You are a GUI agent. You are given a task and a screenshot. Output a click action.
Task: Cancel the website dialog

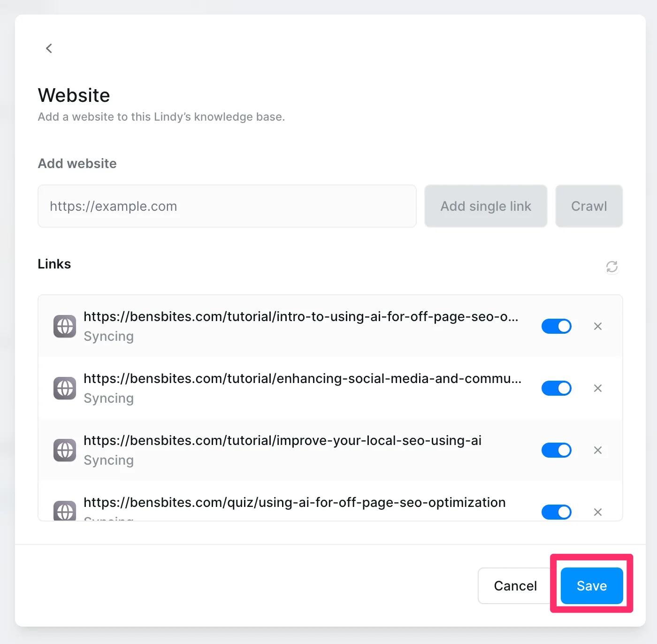[515, 586]
